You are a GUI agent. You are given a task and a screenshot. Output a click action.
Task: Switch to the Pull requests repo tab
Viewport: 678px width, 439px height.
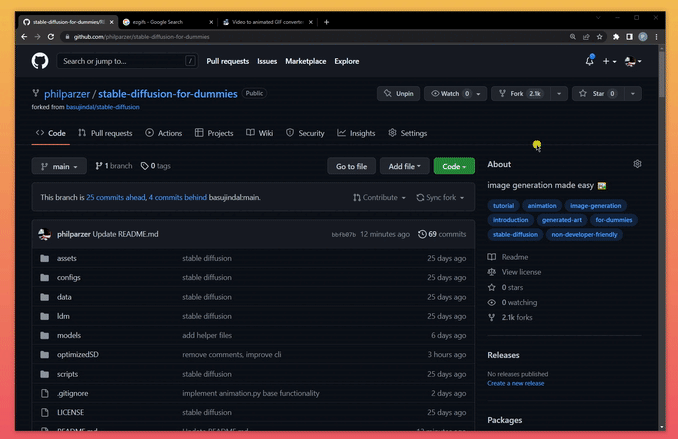(x=105, y=133)
